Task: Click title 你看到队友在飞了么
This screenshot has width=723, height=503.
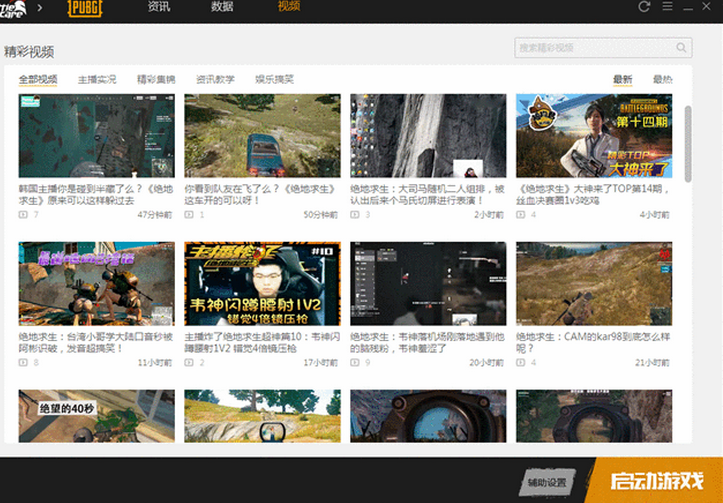Action: pos(261,195)
